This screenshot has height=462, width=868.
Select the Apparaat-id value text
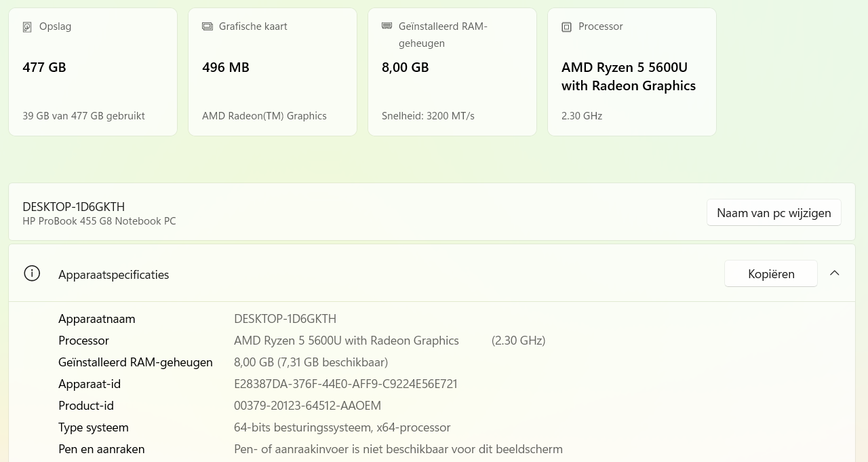pos(345,383)
